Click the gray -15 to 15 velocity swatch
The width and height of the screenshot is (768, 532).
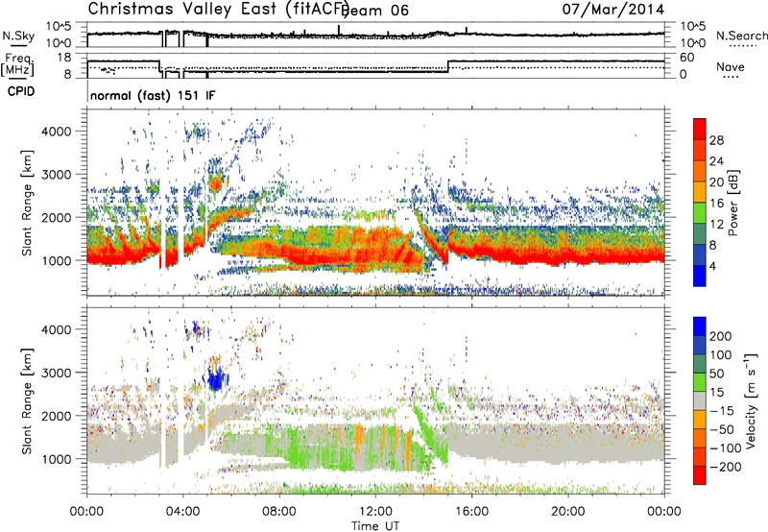pos(700,400)
